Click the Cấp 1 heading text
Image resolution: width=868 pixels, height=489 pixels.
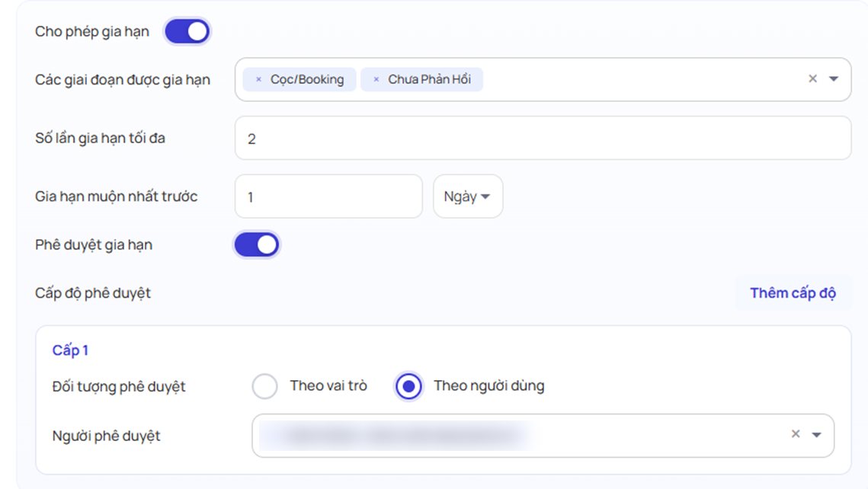tap(70, 350)
